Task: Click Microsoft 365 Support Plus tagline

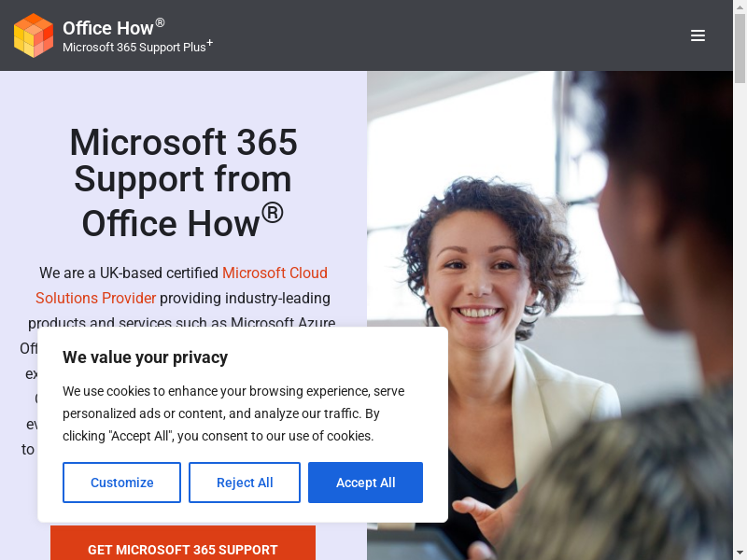Action: (134, 48)
